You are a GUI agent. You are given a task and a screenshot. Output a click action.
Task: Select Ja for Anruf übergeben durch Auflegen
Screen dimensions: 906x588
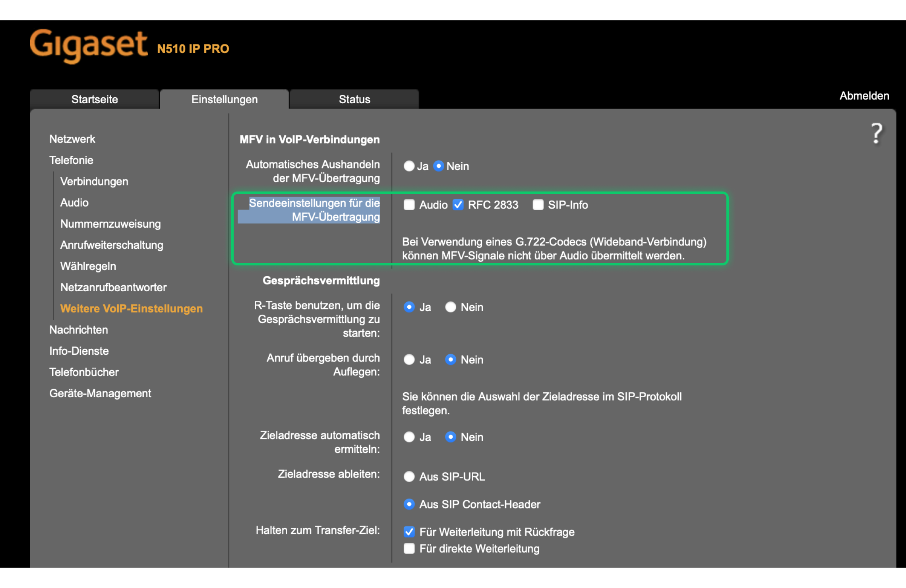coord(409,360)
